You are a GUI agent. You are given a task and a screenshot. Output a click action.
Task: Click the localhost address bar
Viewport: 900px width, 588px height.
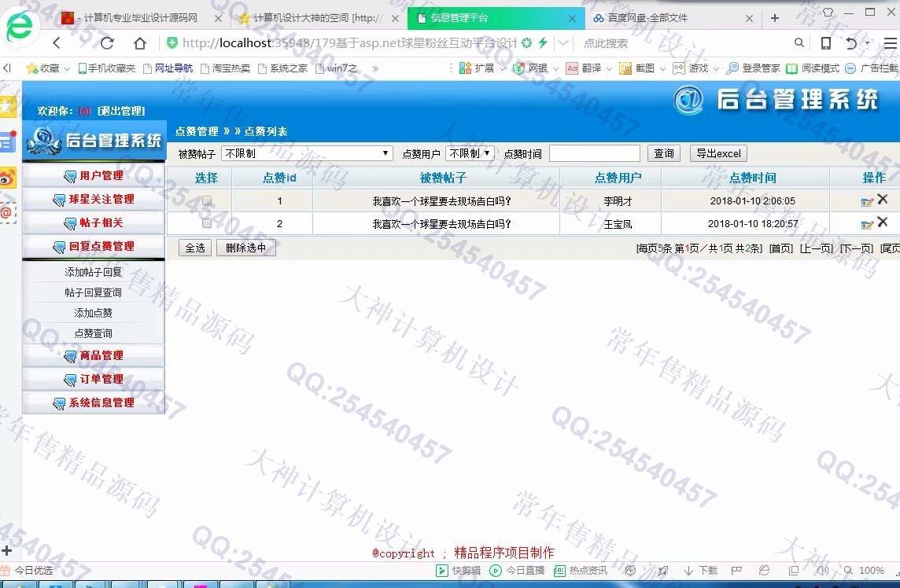point(349,43)
